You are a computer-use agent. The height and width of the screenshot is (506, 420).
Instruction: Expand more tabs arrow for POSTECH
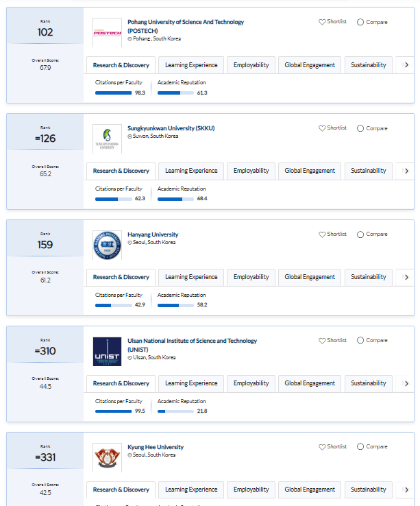[406, 65]
